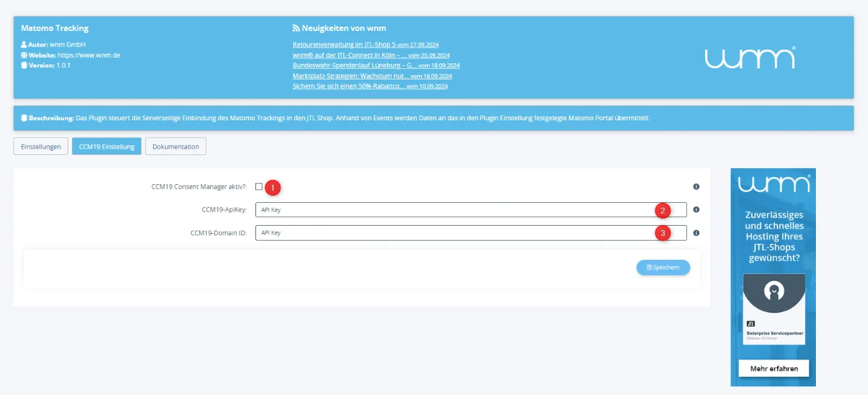Click the wnm logo in the hosting ad
The height and width of the screenshot is (395, 868).
[774, 184]
